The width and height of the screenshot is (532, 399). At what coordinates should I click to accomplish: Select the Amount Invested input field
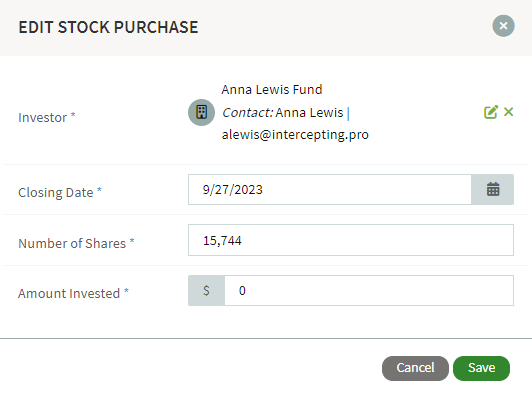coord(369,290)
